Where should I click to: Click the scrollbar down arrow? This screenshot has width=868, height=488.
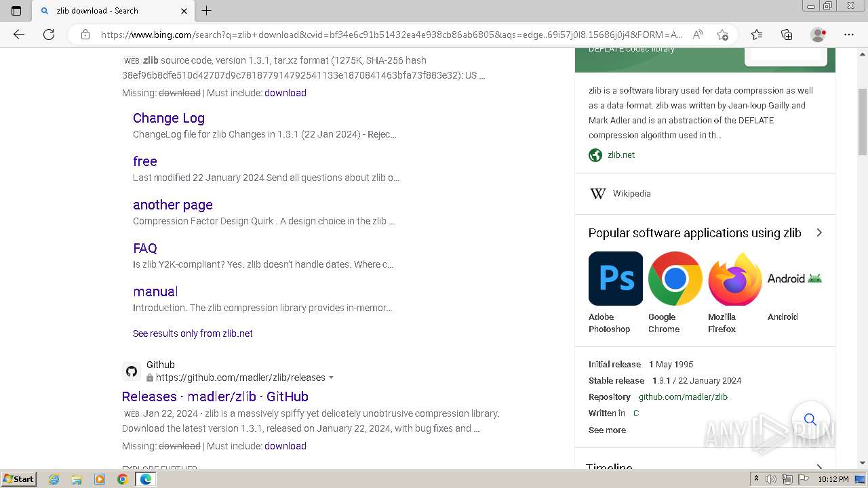[x=863, y=464]
